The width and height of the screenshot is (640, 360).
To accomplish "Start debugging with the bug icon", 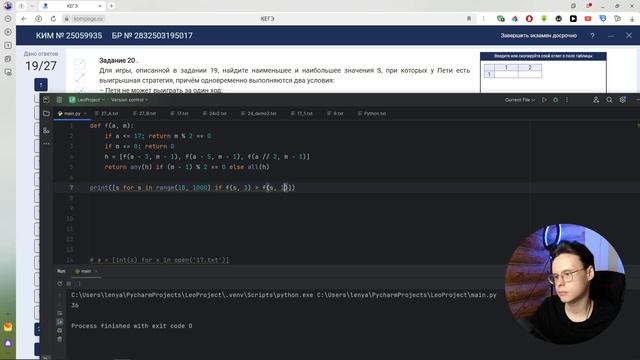I will tap(556, 100).
